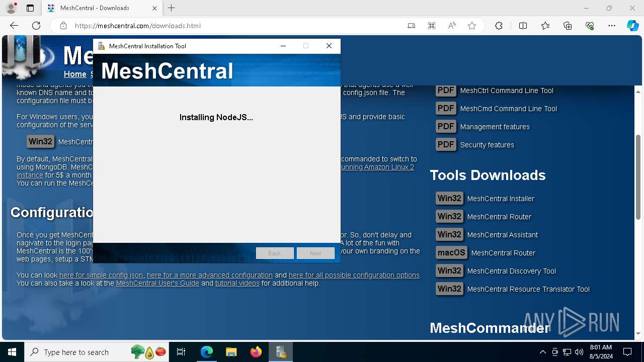Screen dimensions: 644x362
Task: Click the scrollbar down arrow
Action: [638, 334]
